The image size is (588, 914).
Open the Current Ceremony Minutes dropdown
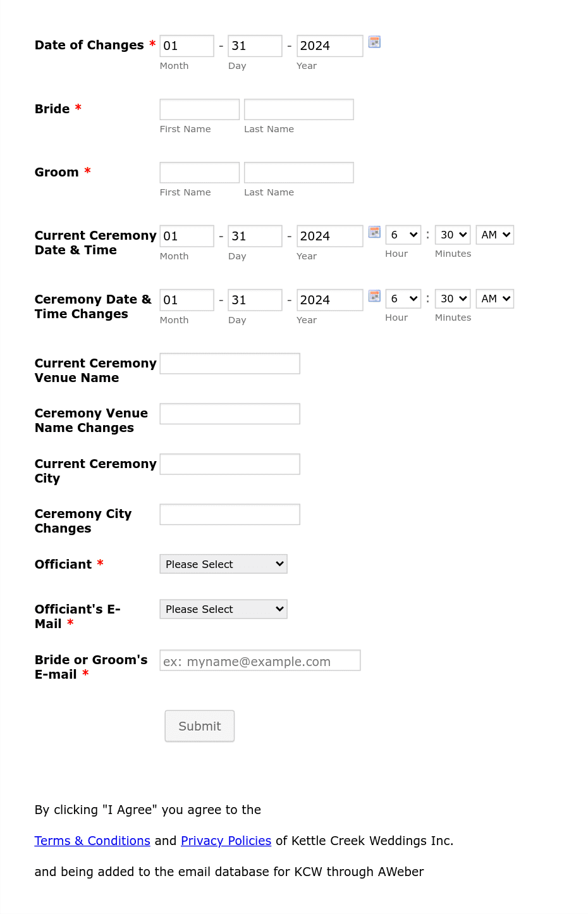[x=452, y=235]
